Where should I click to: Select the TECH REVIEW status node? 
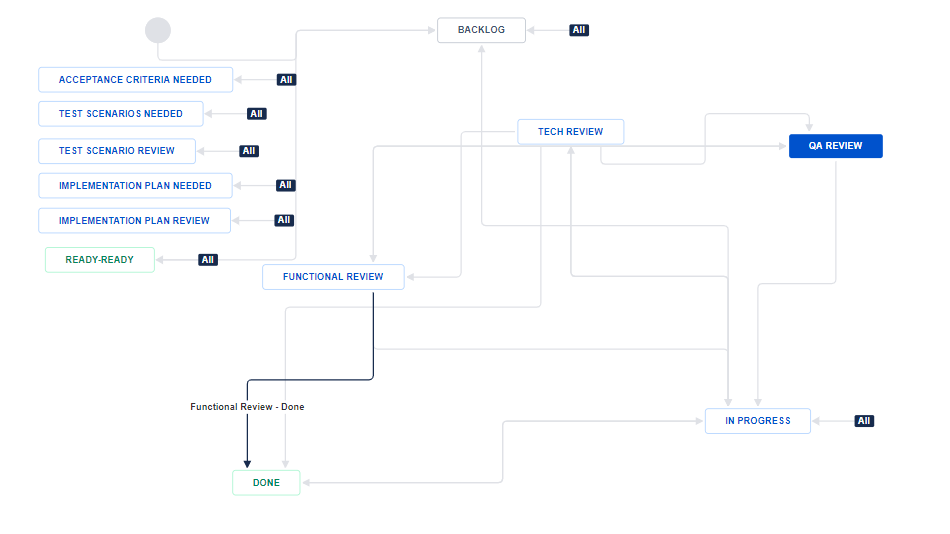[x=571, y=132]
